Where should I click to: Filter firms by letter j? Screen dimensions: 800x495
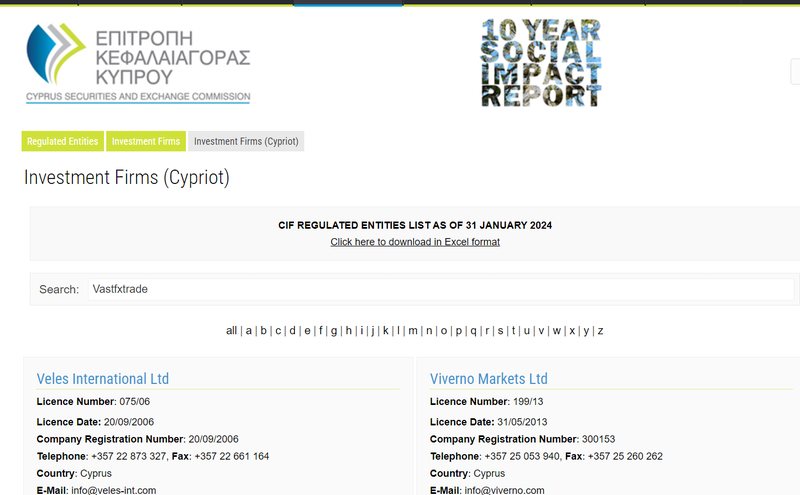tap(373, 331)
